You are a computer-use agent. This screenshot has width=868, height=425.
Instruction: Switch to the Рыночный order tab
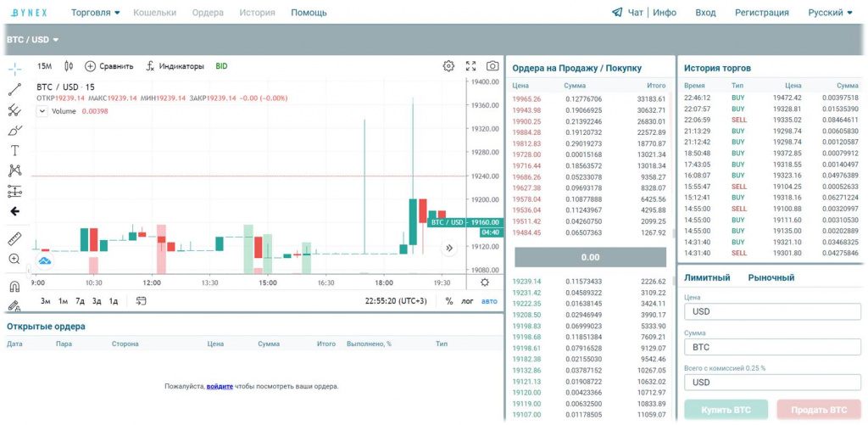(x=771, y=277)
